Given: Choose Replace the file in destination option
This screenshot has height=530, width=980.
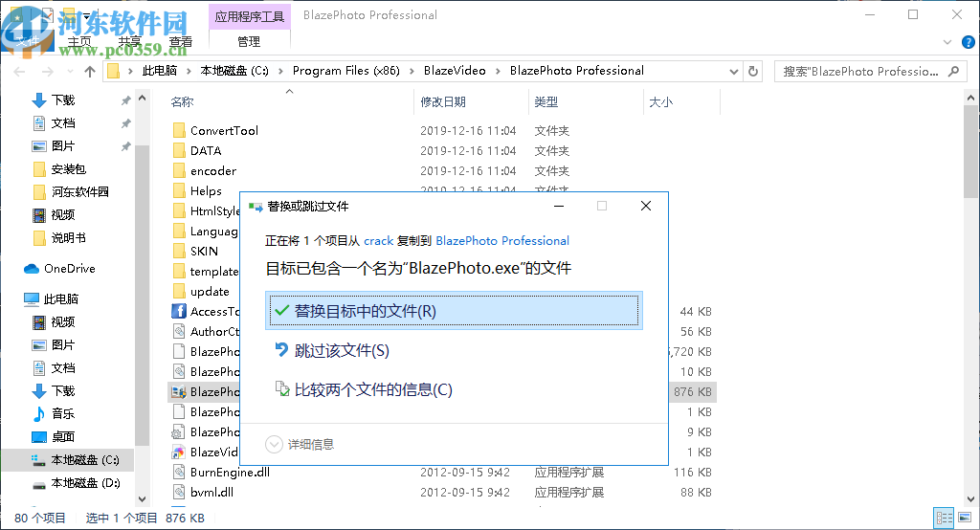Looking at the screenshot, I should click(454, 311).
